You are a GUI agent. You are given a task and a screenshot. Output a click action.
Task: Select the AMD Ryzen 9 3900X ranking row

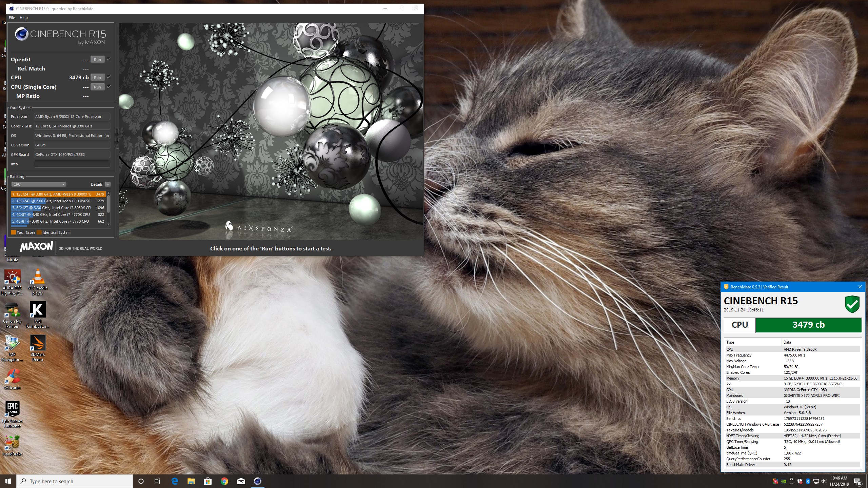tap(58, 194)
